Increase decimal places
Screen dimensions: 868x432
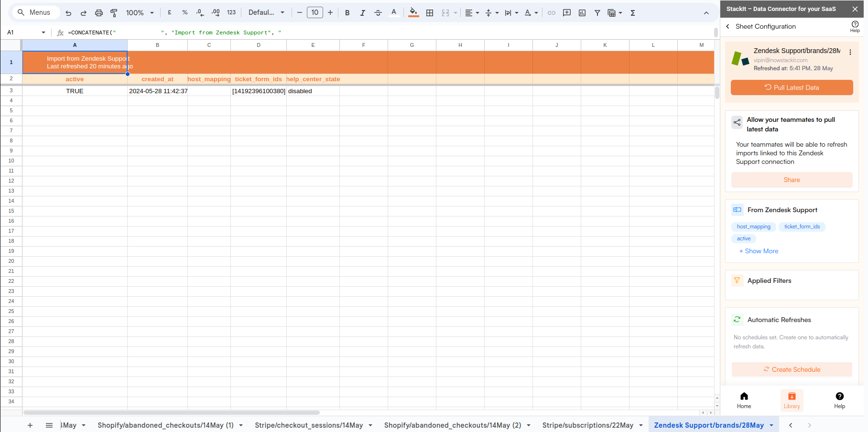tap(216, 13)
